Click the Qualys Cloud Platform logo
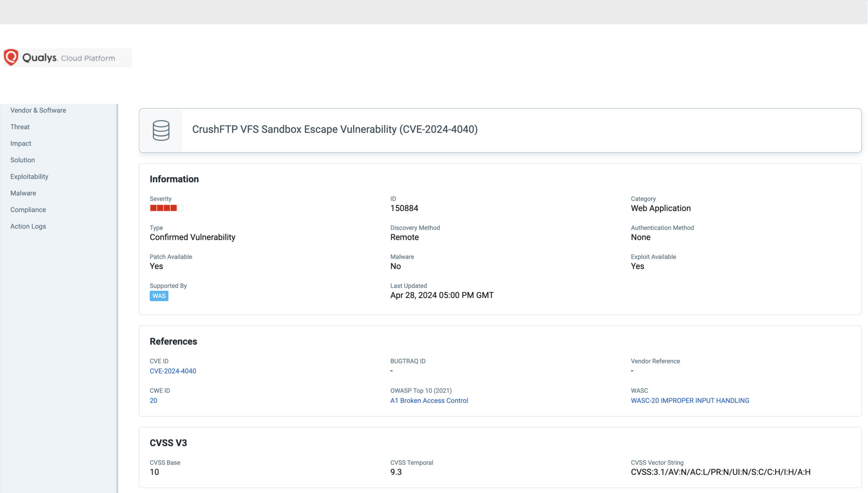 [67, 57]
